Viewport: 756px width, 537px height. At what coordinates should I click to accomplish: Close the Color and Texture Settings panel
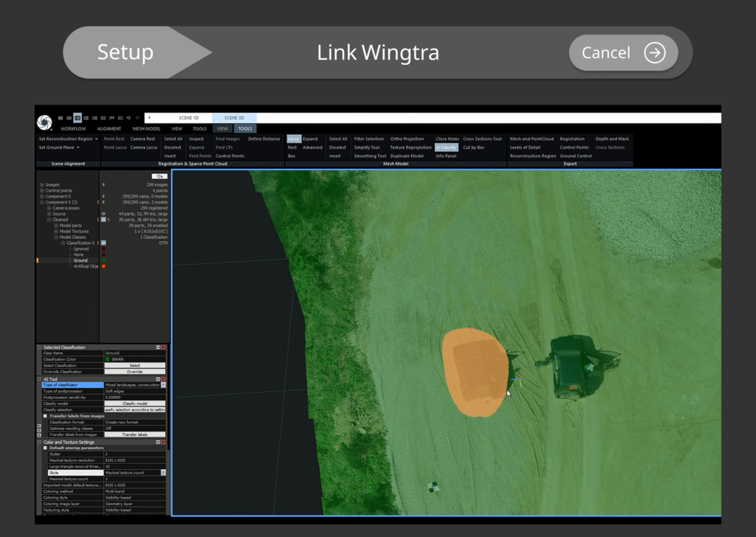pos(163,442)
